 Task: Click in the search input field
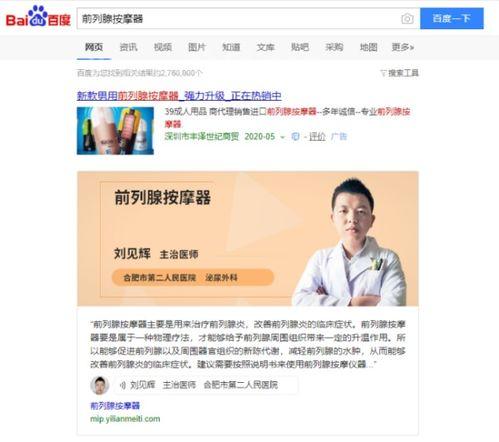(x=238, y=19)
